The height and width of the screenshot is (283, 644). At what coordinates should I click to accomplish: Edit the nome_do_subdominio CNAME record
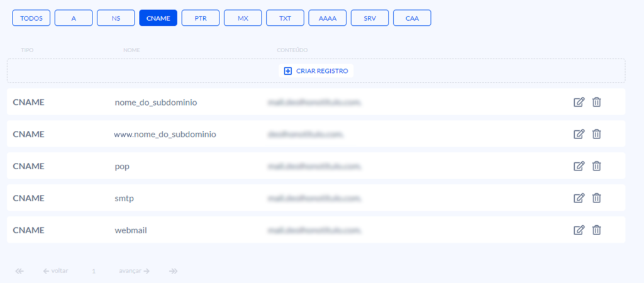(579, 102)
